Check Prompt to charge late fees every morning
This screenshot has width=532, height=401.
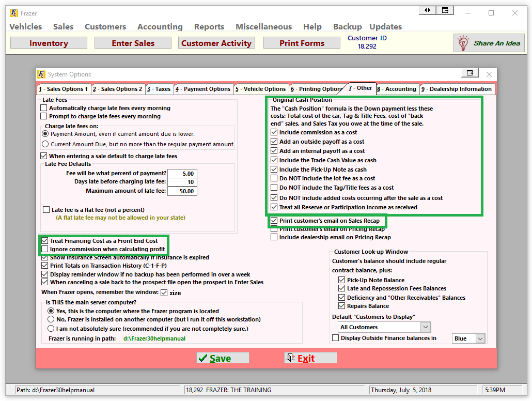click(x=44, y=116)
